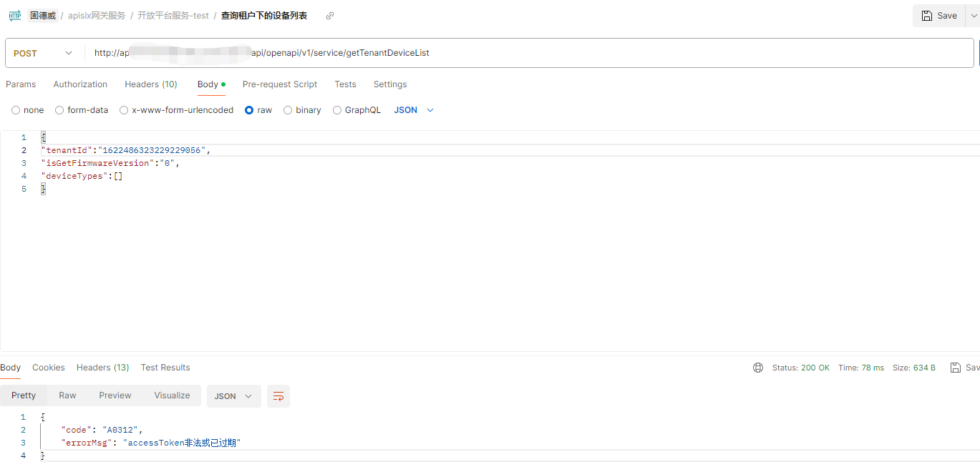Click the request URL input field
This screenshot has height=472, width=980.
click(530, 53)
